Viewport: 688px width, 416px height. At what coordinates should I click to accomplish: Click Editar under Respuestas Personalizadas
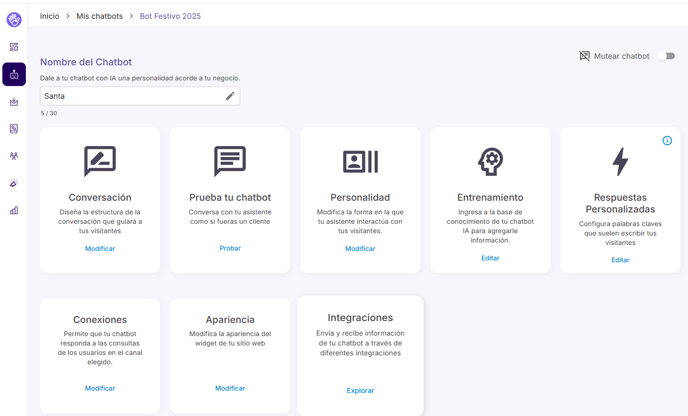click(620, 260)
